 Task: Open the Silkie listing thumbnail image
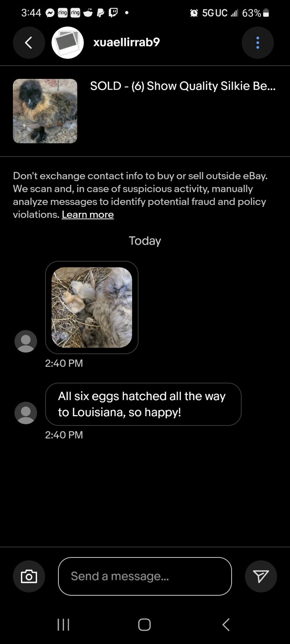point(45,111)
